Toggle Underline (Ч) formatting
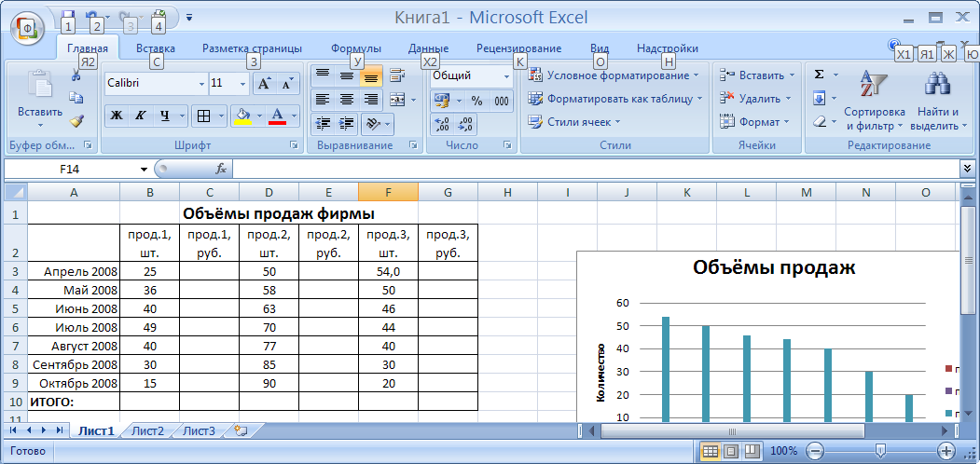 coord(165,116)
